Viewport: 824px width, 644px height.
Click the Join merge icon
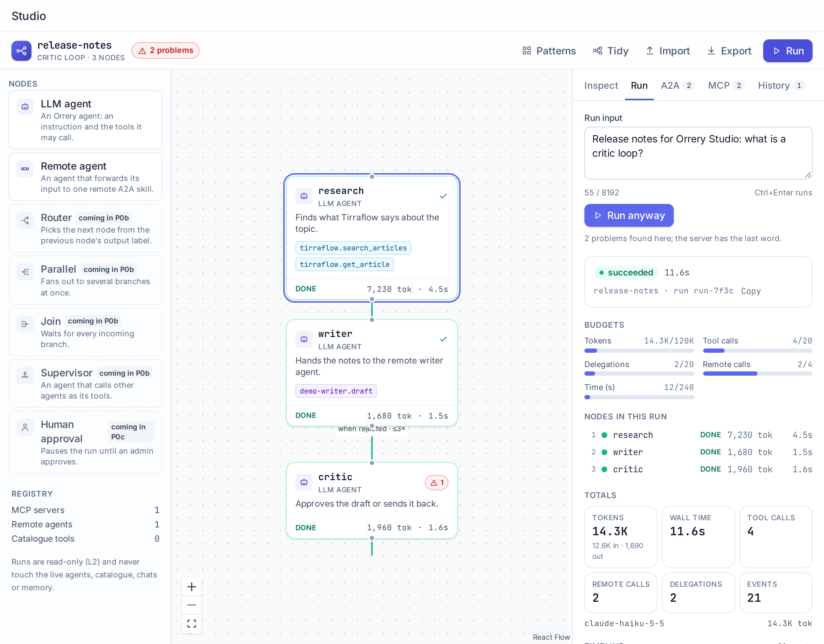(x=25, y=324)
